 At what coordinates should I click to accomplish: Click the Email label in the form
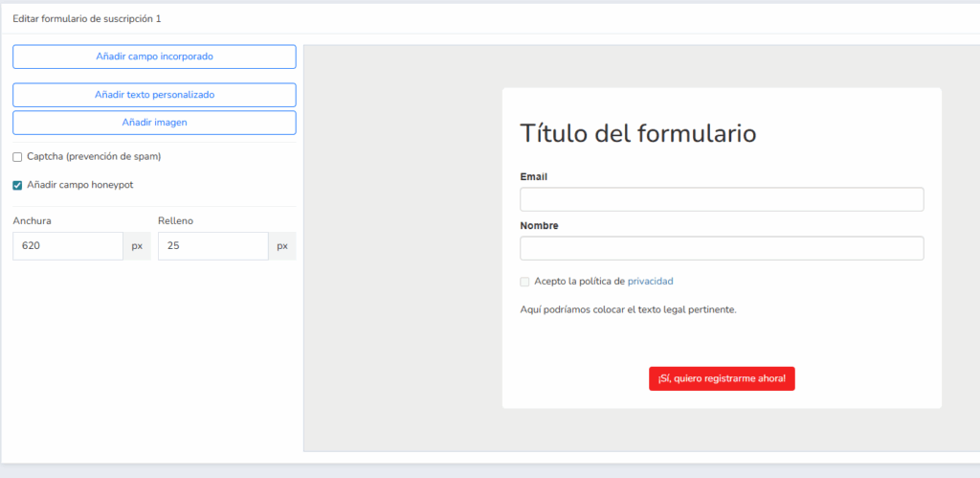534,177
